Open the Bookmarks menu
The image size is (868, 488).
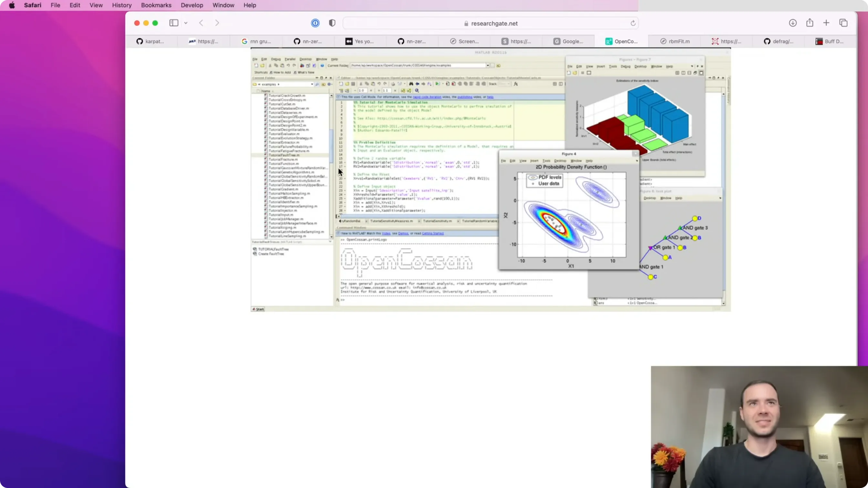pos(156,5)
